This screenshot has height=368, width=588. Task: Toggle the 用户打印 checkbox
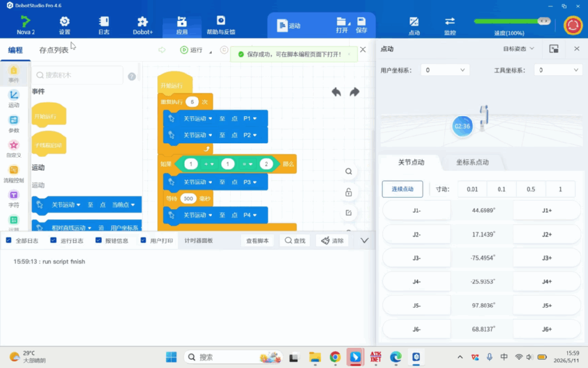[x=143, y=240]
